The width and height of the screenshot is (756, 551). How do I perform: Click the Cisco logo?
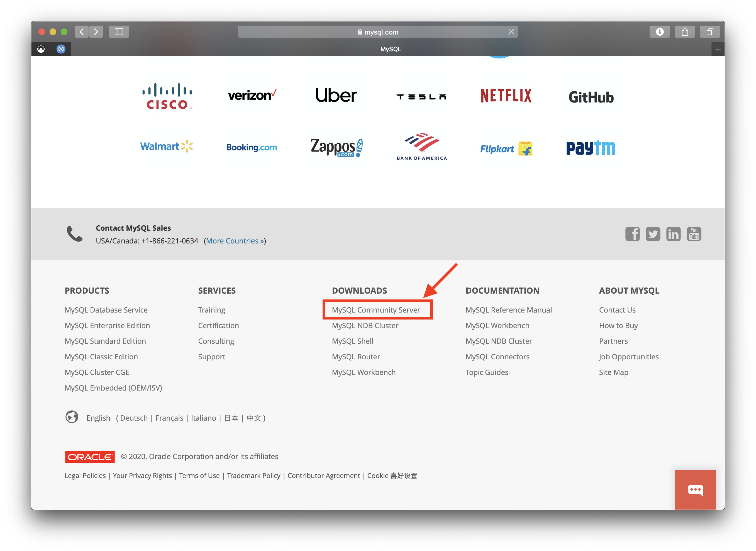coord(167,96)
